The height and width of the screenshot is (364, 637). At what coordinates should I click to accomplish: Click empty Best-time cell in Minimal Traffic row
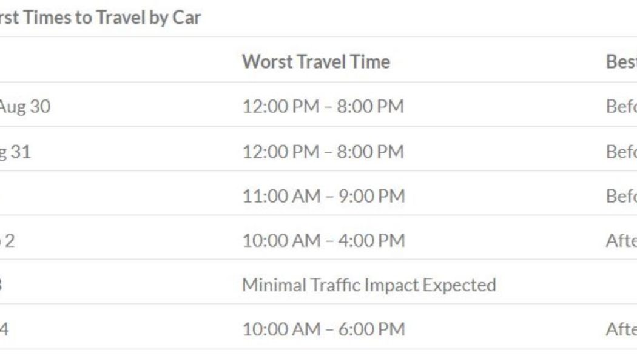coord(619,285)
